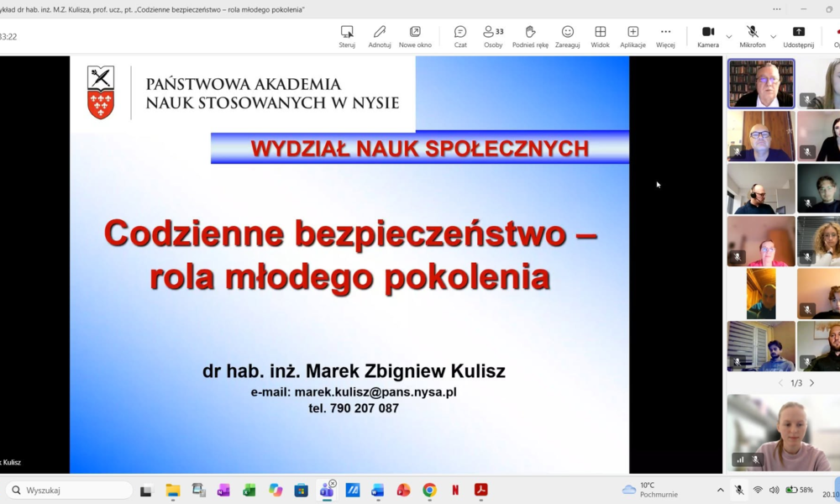Screen dimensions: 840x504
Task: Open Word from the taskbar
Action: click(378, 490)
